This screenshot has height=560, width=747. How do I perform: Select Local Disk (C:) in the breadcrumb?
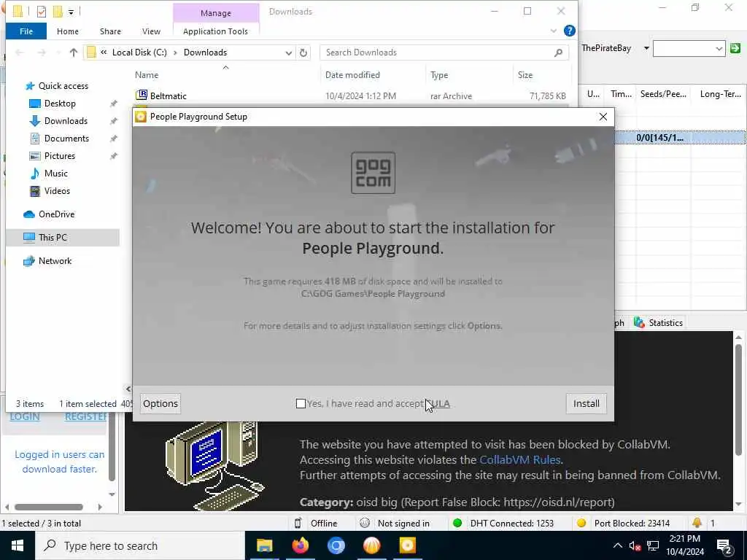click(x=139, y=52)
